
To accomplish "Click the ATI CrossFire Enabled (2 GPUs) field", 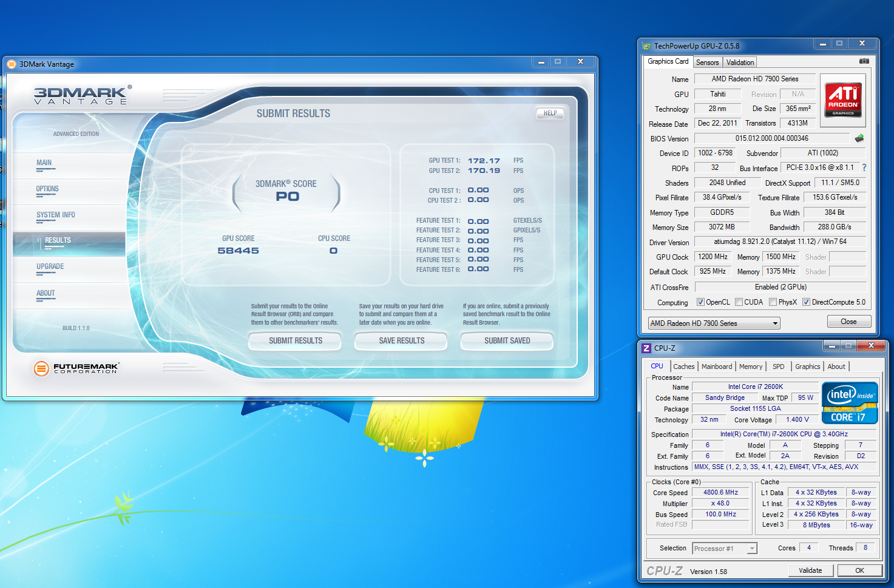I will pyautogui.click(x=780, y=287).
